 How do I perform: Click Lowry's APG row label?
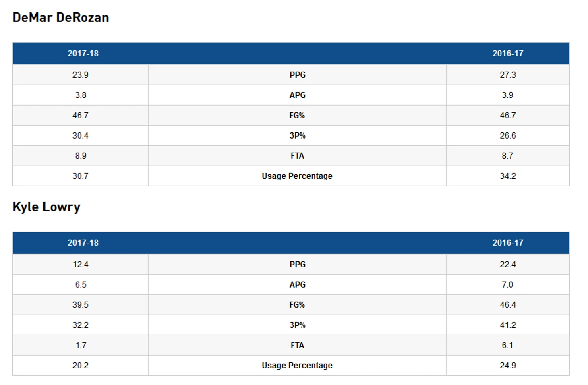pyautogui.click(x=298, y=285)
